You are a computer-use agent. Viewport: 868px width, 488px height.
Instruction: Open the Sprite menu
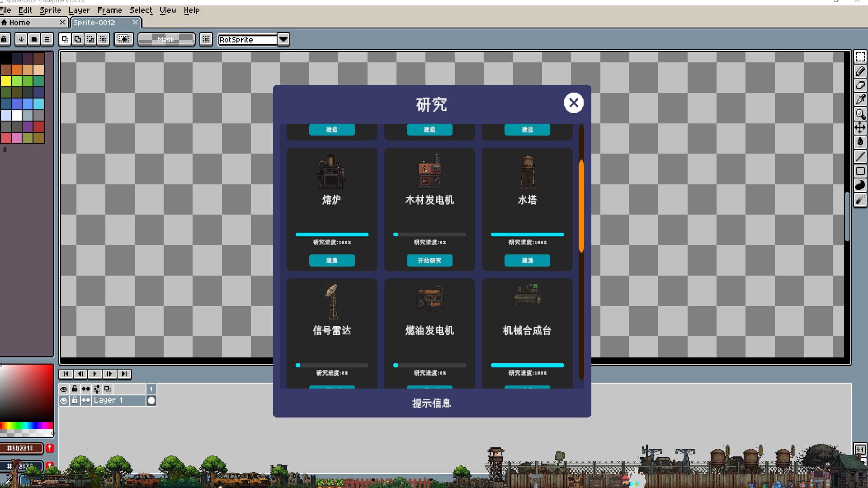pyautogui.click(x=51, y=10)
